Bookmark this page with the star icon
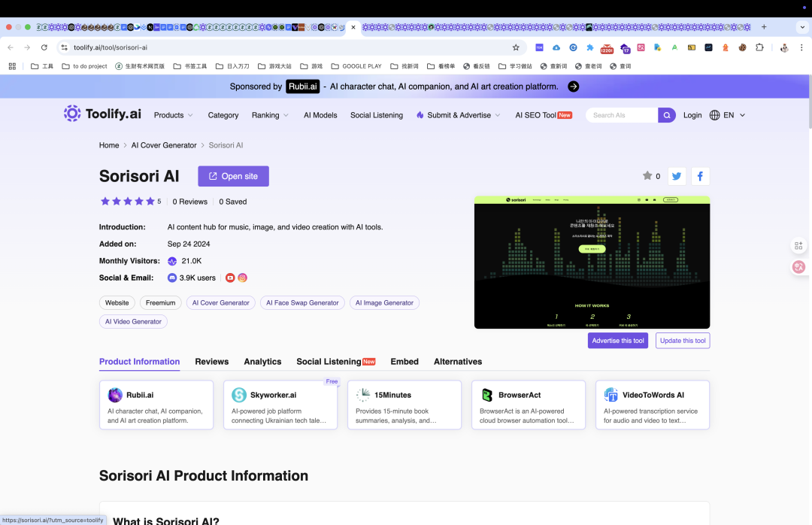 pyautogui.click(x=516, y=47)
